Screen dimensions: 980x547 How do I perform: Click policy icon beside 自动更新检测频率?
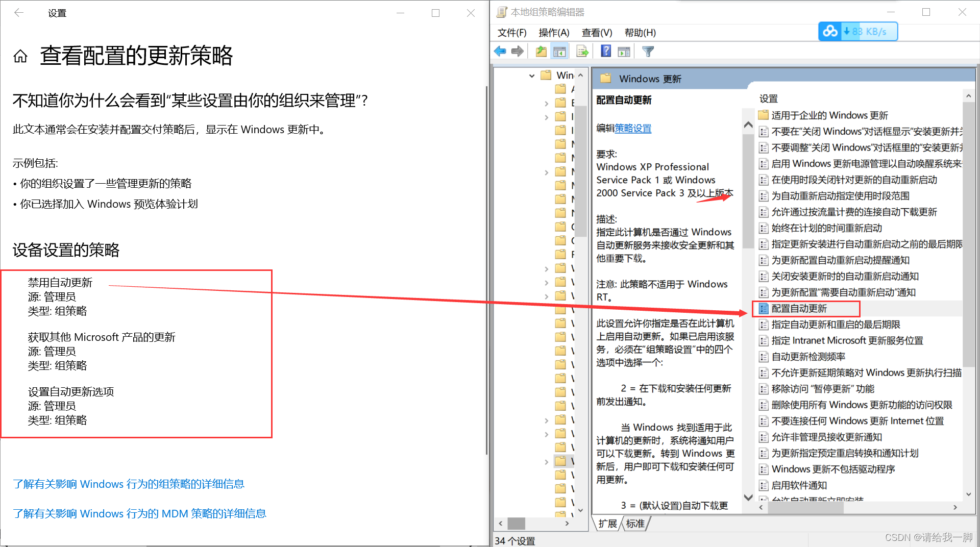[x=764, y=357]
